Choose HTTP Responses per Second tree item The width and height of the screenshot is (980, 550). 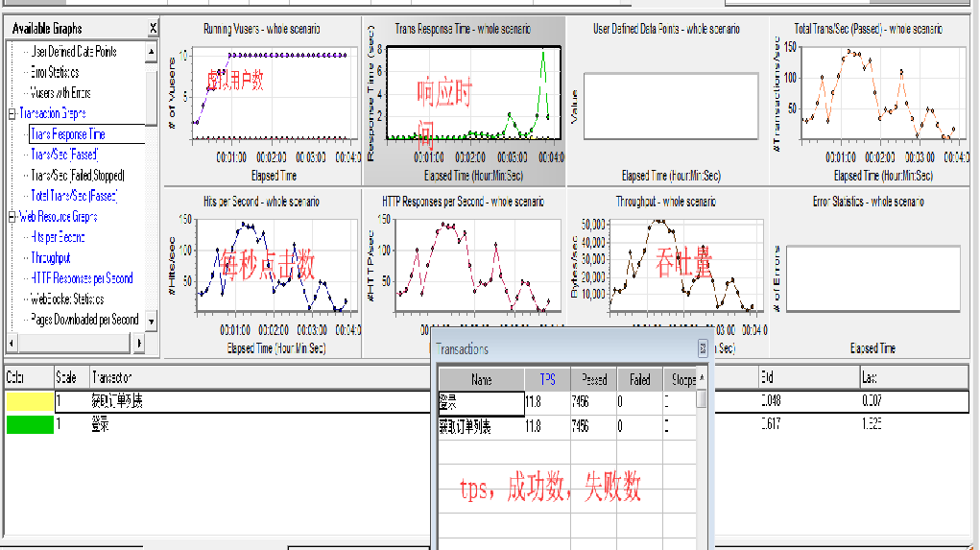click(82, 278)
